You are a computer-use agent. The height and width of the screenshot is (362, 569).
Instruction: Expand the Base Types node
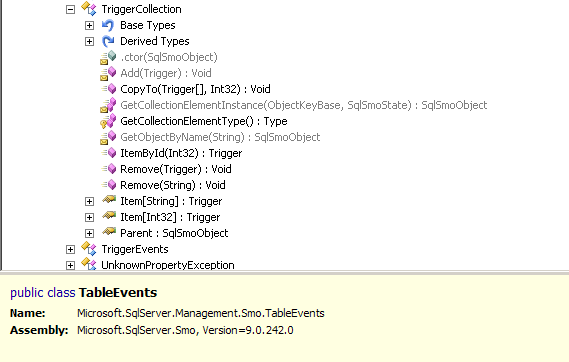[89, 25]
